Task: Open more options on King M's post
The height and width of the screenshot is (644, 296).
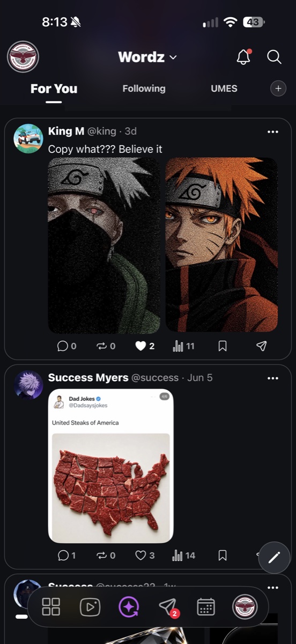Action: (273, 132)
